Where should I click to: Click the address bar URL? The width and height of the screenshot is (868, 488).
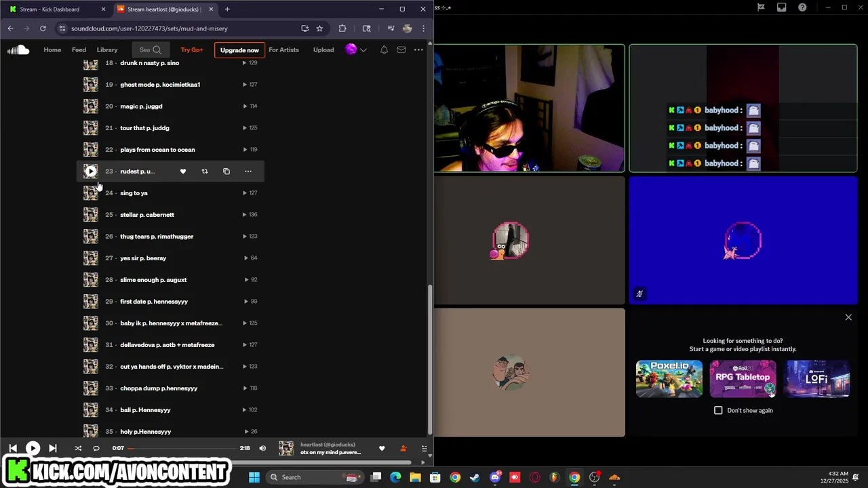tap(149, 28)
